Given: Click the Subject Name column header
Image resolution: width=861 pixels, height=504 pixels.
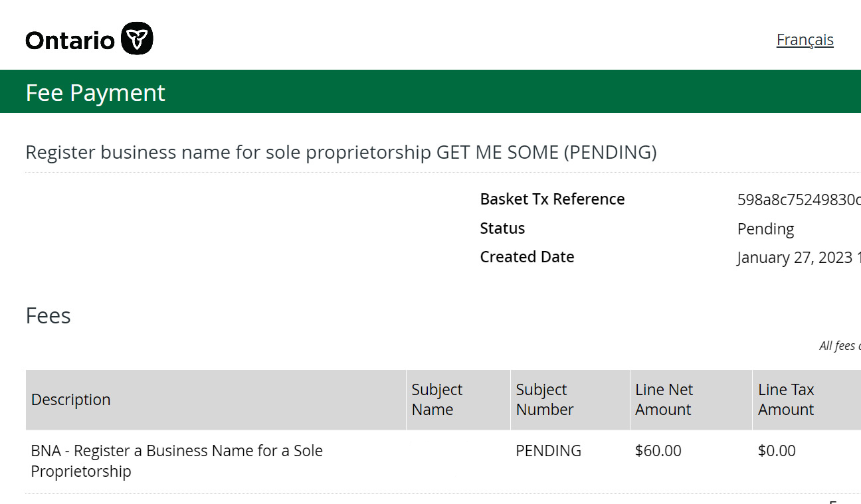Looking at the screenshot, I should pos(436,400).
